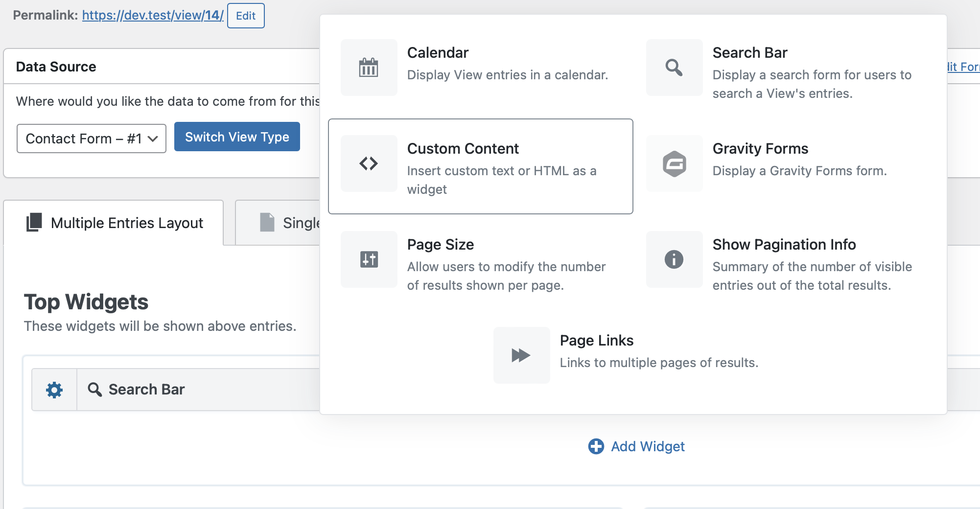The width and height of the screenshot is (980, 509).
Task: Click the Add Widget plus icon
Action: 596,446
